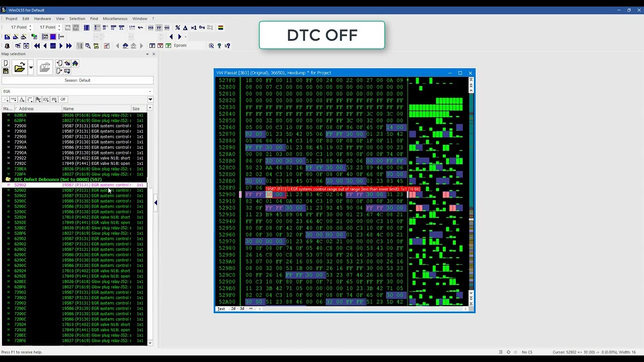Open the Edit menu
The width and height of the screenshot is (644, 362).
click(26, 19)
